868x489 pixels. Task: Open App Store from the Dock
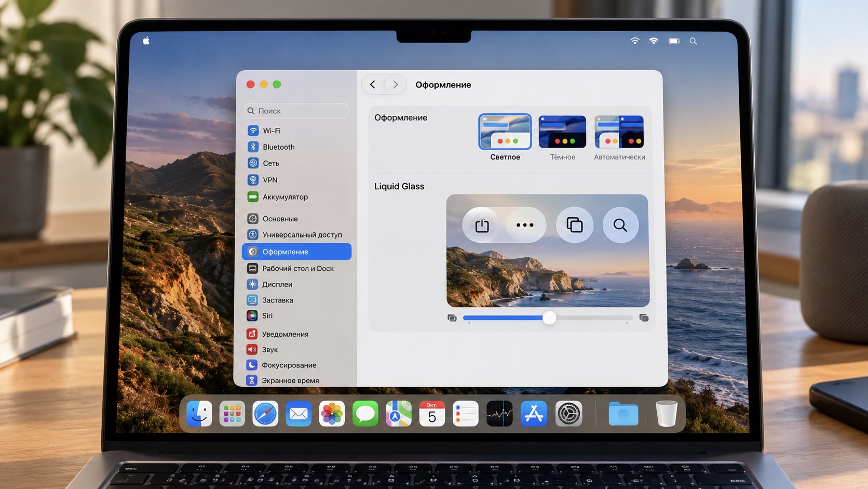tap(534, 414)
